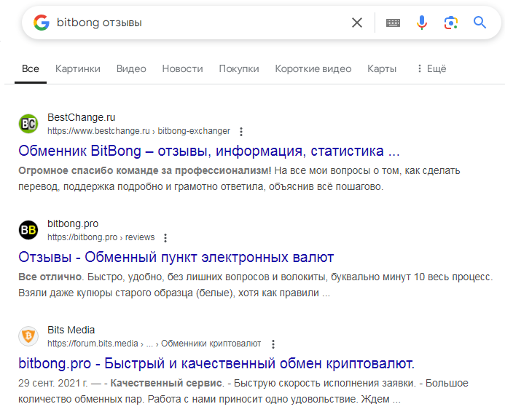Start voice search with microphone icon
This screenshot has width=505, height=420.
422,23
